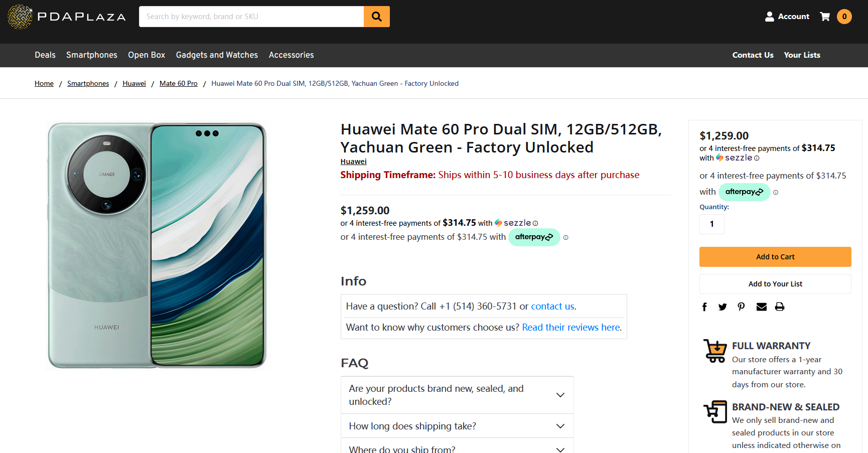Open the Smartphones menu
868x453 pixels.
point(91,55)
